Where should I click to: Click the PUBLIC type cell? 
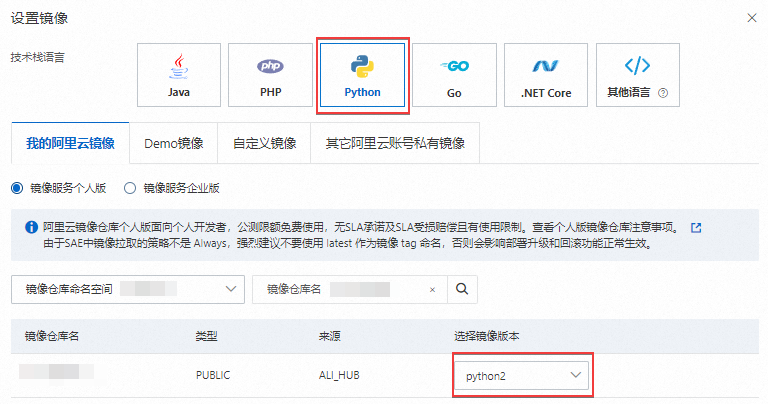[x=213, y=375]
